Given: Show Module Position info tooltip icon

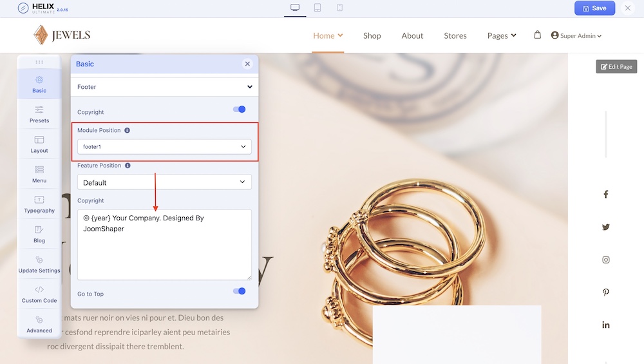Looking at the screenshot, I should (x=128, y=130).
